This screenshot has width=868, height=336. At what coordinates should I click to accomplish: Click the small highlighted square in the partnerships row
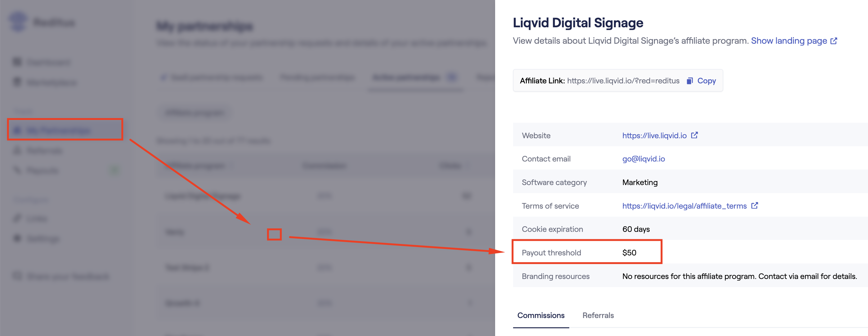pos(274,234)
